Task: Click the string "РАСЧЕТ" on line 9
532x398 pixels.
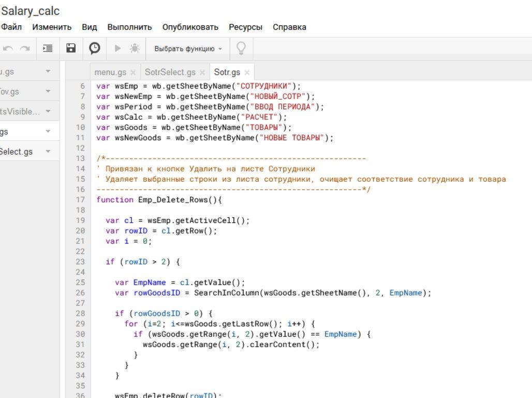Action: (x=259, y=117)
